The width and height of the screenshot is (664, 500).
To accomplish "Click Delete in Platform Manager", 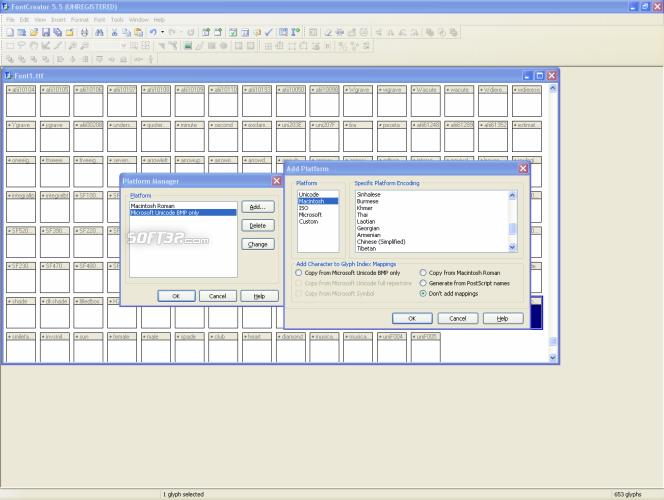I will (x=258, y=226).
